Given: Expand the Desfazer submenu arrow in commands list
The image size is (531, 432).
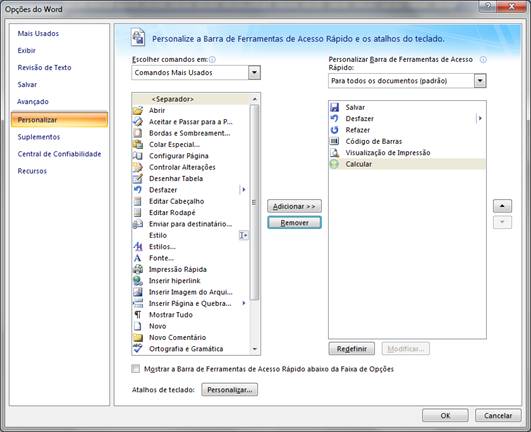Looking at the screenshot, I should coord(243,190).
